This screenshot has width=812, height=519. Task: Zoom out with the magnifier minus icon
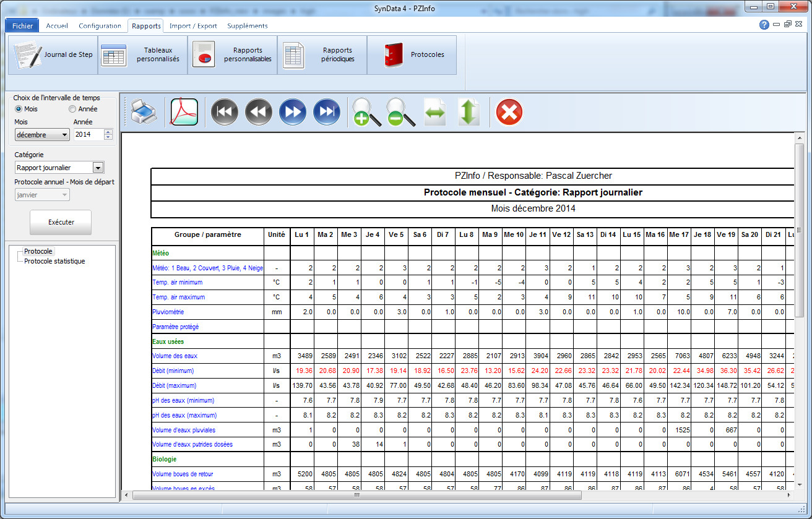pyautogui.click(x=400, y=113)
